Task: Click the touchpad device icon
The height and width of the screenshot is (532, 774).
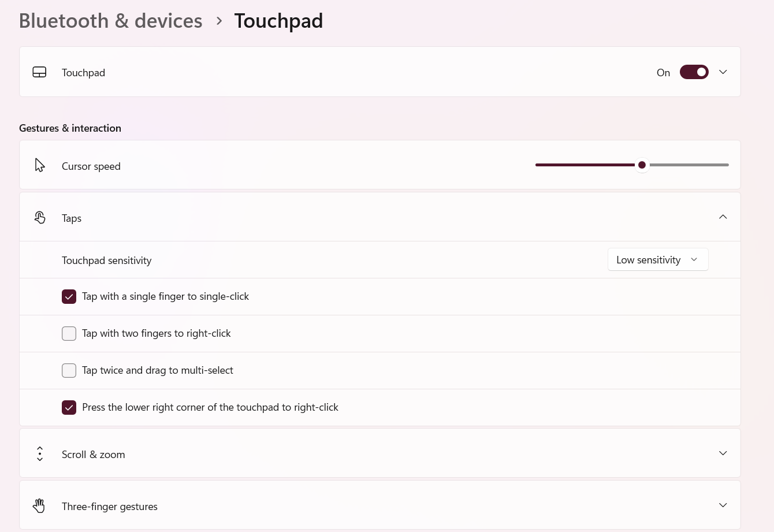Action: tap(39, 72)
